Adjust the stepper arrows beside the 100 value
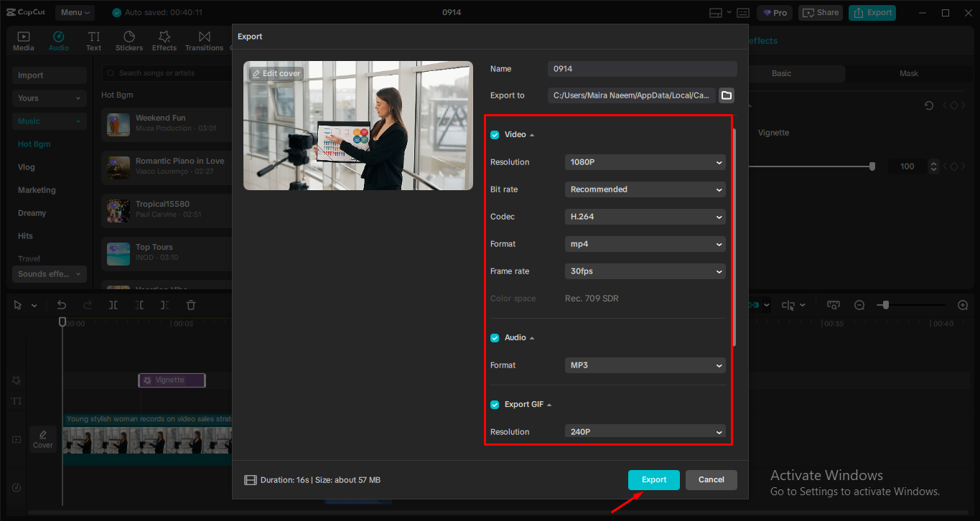Image resolution: width=980 pixels, height=521 pixels. (x=933, y=166)
